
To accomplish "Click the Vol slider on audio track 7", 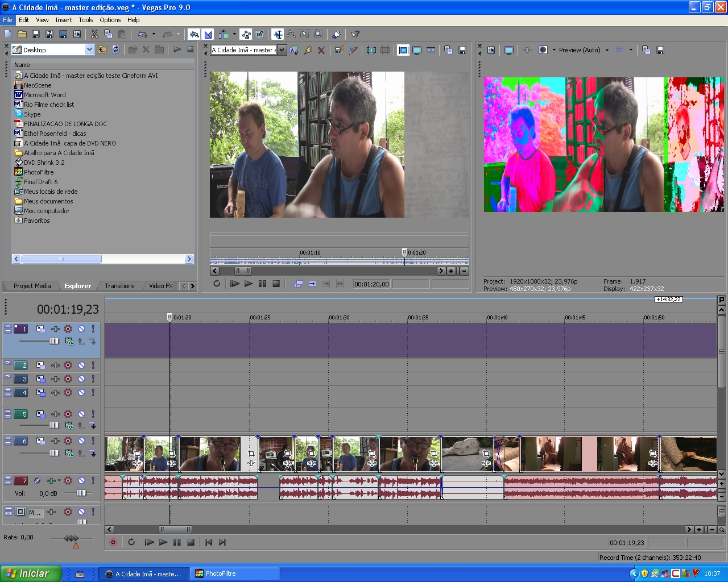I will click(81, 493).
